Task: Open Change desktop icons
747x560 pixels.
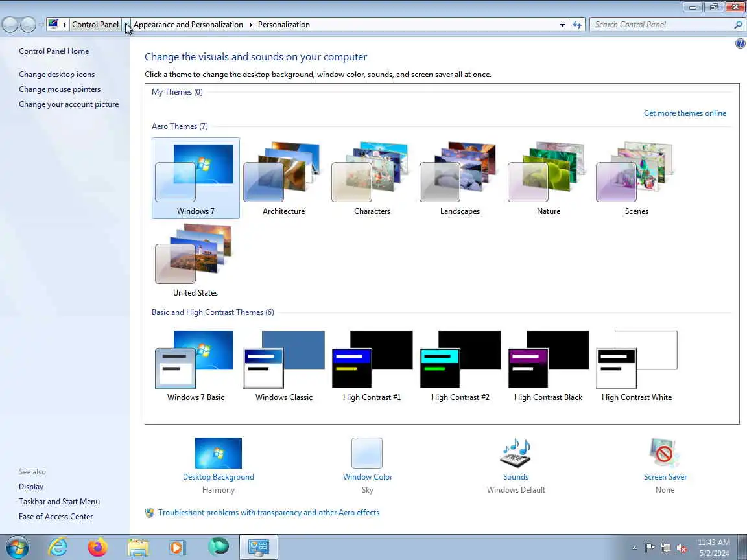Action: pos(56,75)
